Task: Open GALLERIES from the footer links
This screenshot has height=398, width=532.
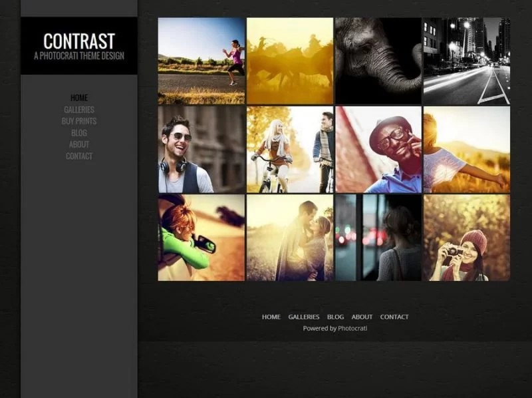Action: 304,317
